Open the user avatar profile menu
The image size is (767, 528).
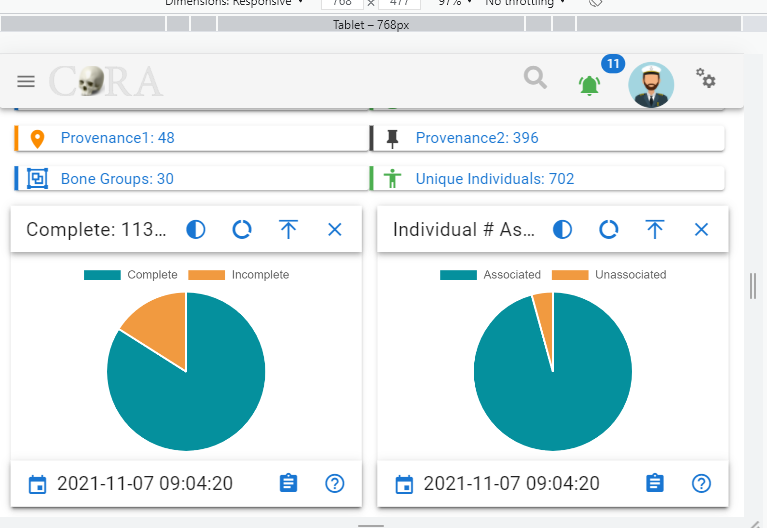651,85
